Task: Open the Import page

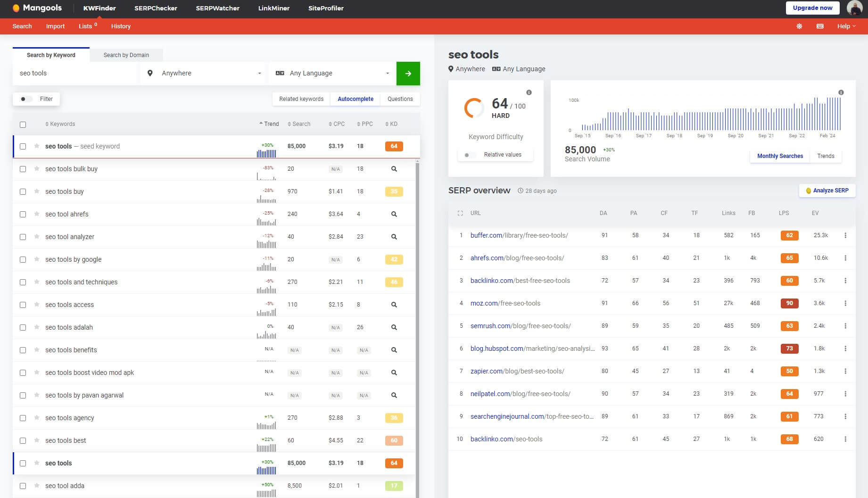Action: [55, 26]
